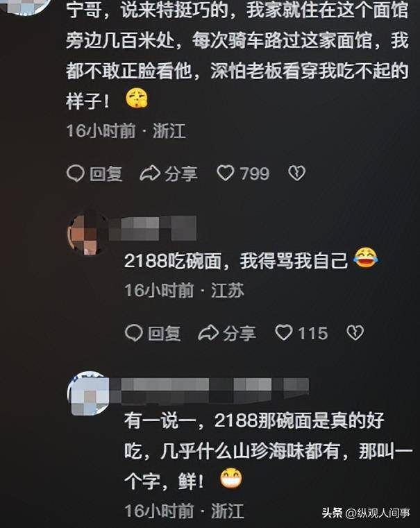
Task: Open blurred username above 有一说一 comment
Action: 209,390
